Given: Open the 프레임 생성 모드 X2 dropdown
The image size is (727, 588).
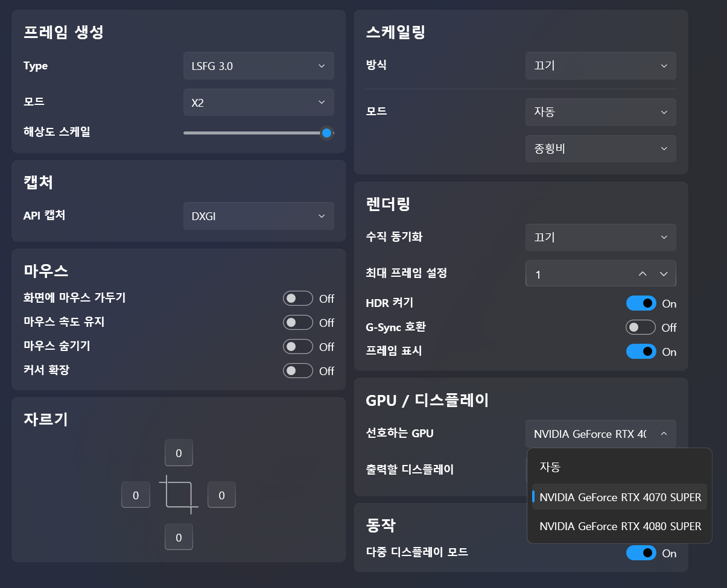Looking at the screenshot, I should point(259,103).
